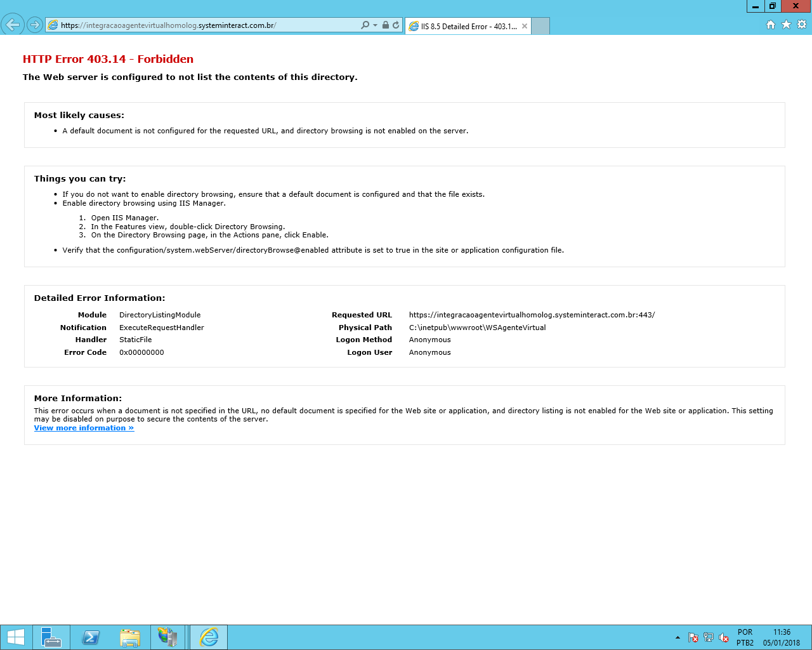Click the Requested URL value text

(x=532, y=315)
